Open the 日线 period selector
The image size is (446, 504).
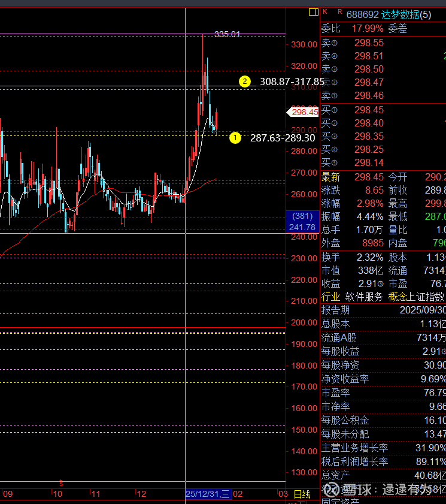[302, 494]
